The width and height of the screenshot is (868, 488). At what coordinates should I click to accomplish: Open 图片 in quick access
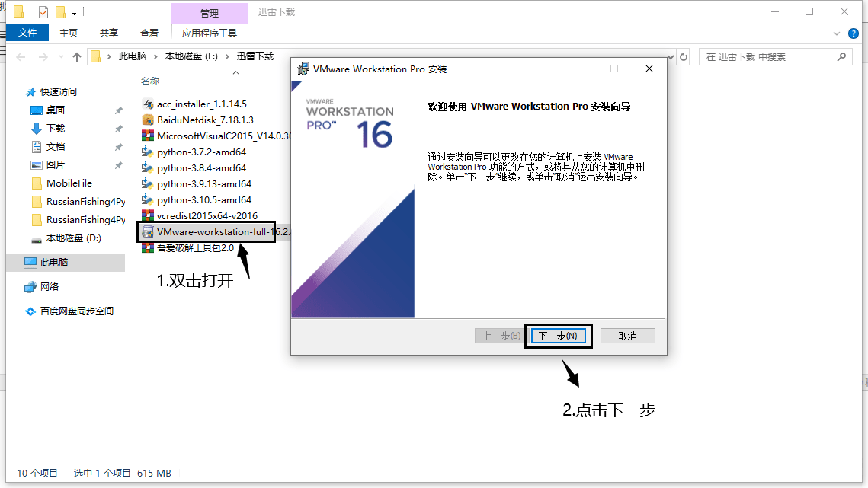[56, 165]
